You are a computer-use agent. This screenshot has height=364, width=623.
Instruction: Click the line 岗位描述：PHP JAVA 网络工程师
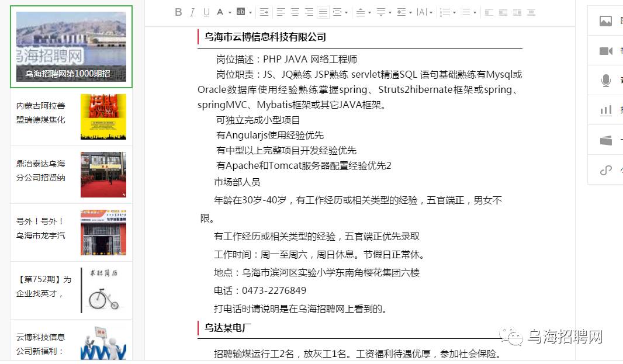[286, 59]
